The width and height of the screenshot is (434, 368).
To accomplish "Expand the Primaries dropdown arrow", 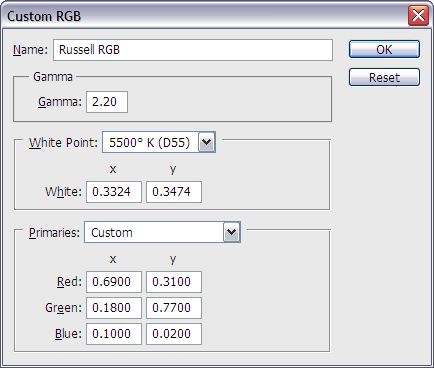I will click(x=232, y=232).
